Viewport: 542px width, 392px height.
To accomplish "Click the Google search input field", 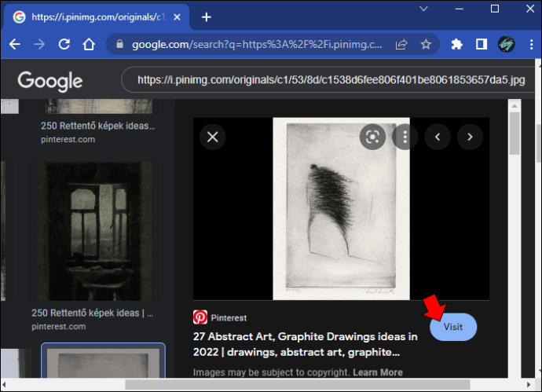I will pos(331,80).
